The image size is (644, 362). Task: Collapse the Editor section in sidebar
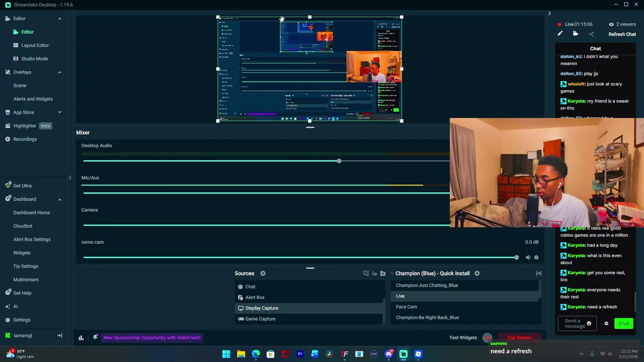(59, 19)
